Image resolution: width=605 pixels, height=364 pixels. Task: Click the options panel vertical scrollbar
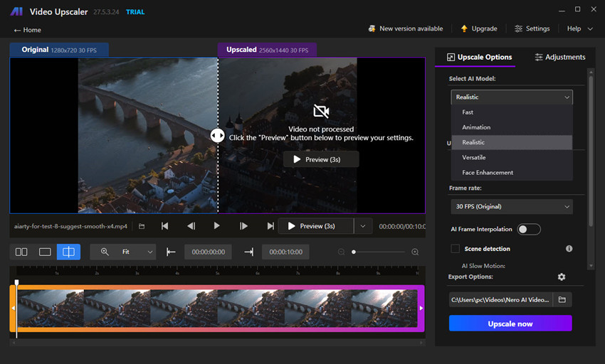pos(590,151)
